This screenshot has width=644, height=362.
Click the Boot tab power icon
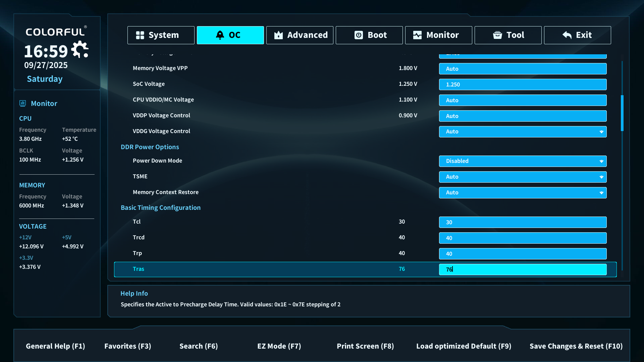359,35
